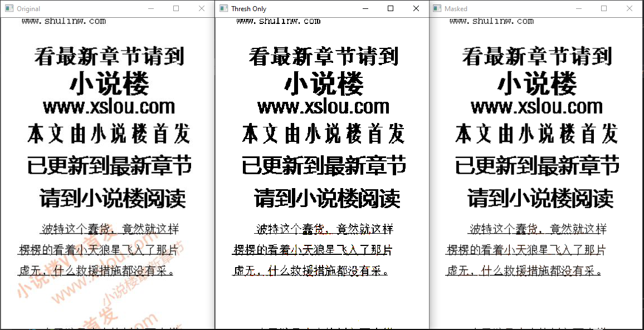Close the Thresh Only window
Image resolution: width=644 pixels, height=330 pixels.
(416, 8)
